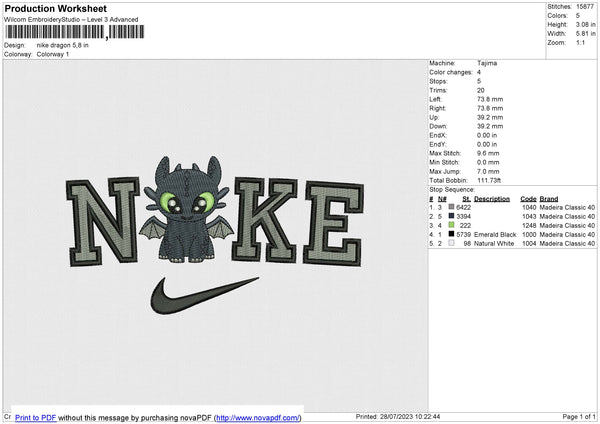Click the code 1248 in stop sequence
Image resolution: width=600 pixels, height=424 pixels.
point(529,225)
